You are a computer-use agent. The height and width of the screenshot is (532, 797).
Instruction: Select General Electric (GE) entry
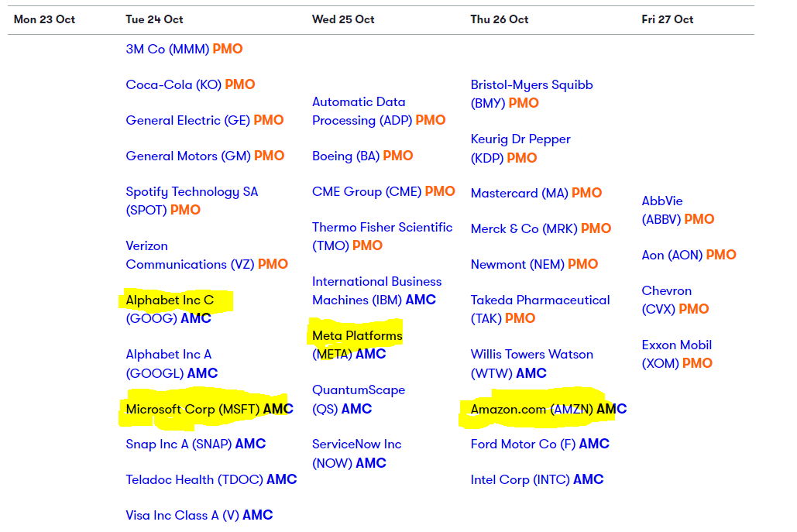coord(188,121)
